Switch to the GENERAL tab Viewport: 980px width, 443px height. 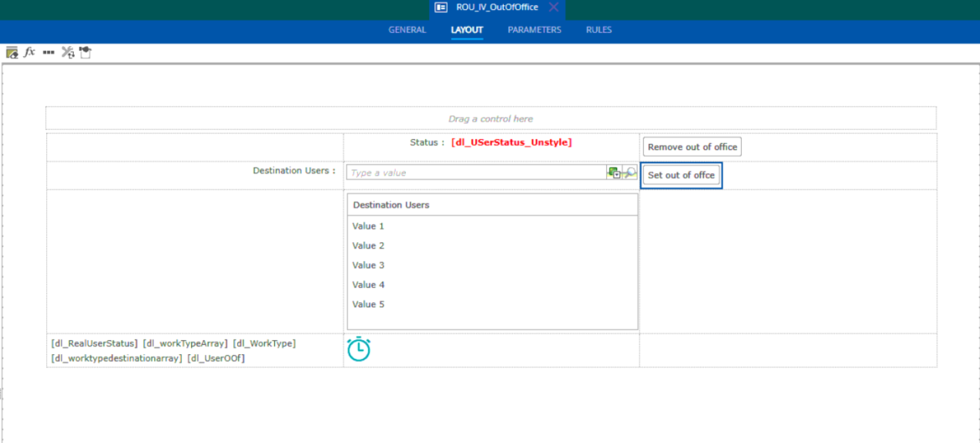407,30
